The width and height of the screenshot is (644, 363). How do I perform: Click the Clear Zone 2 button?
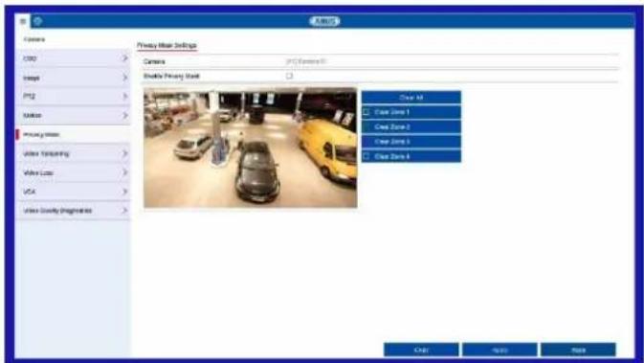[411, 126]
